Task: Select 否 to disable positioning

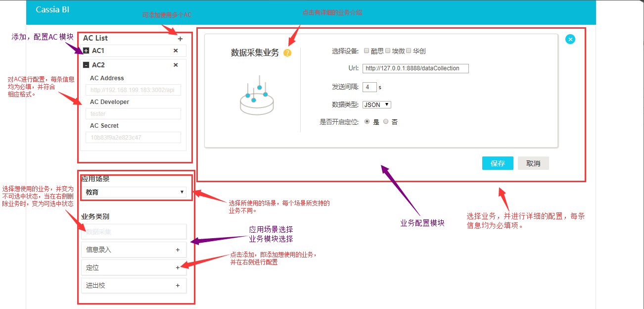Action: [386, 121]
